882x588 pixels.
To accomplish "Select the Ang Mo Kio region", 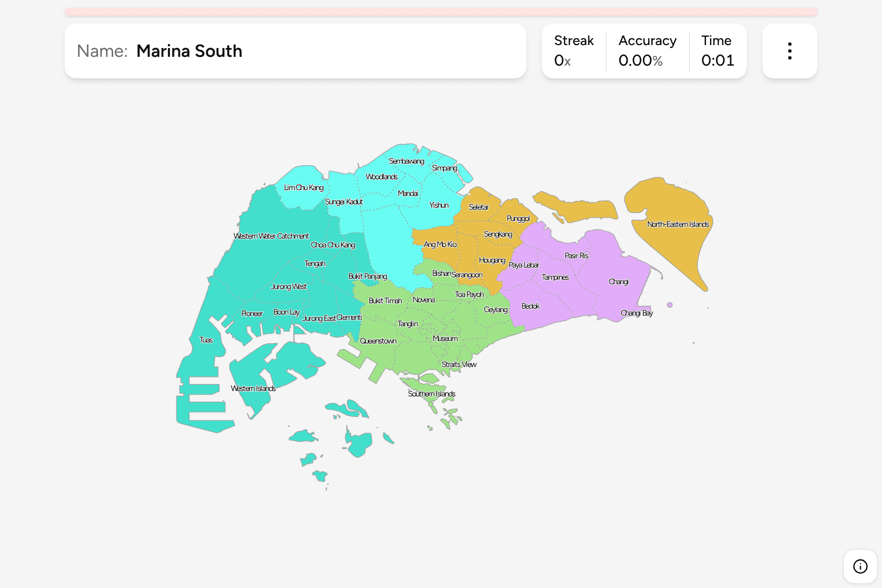I will 440,245.
